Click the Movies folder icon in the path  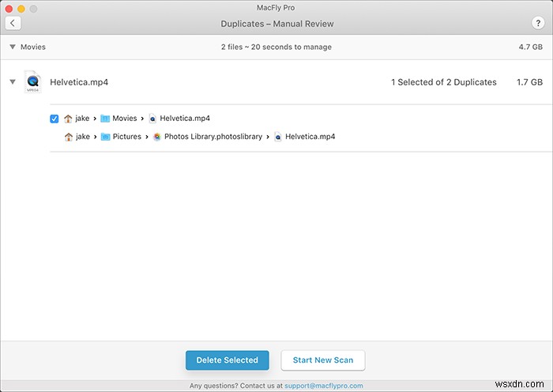tap(105, 119)
